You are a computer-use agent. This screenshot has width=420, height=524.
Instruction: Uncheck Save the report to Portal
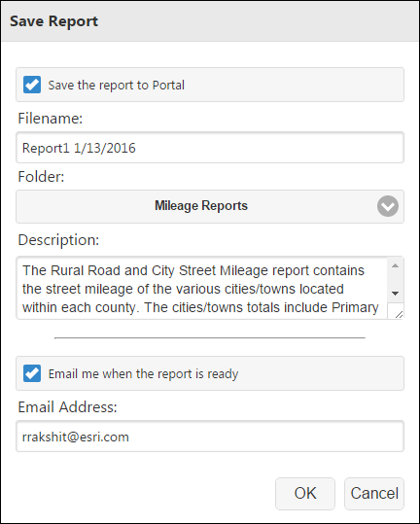click(32, 85)
